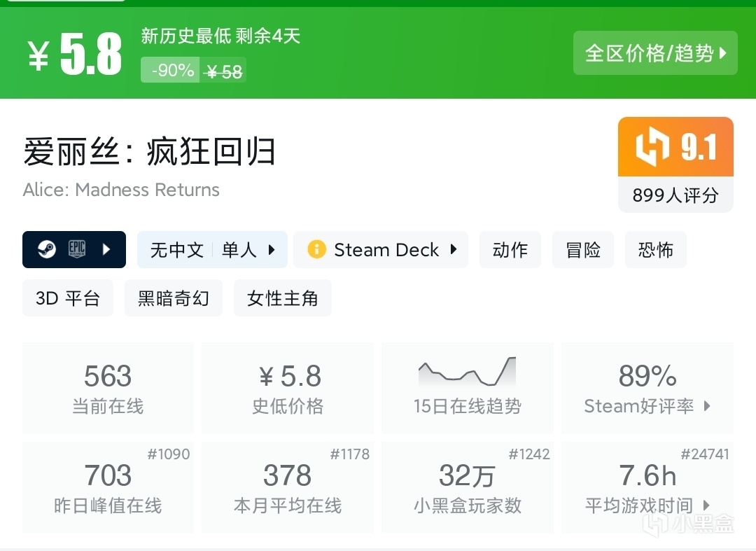Click the Steam platform icon
Image resolution: width=756 pixels, height=551 pixels.
(x=47, y=249)
